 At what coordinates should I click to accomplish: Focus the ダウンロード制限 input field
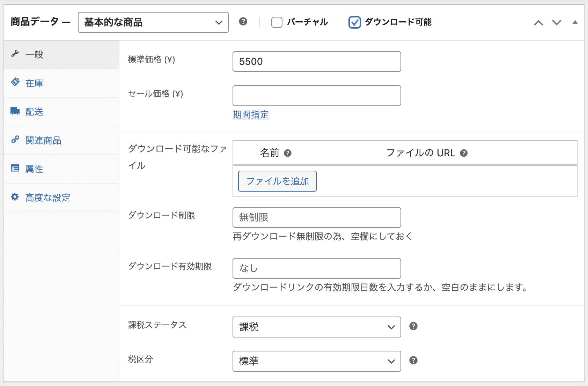pyautogui.click(x=316, y=217)
